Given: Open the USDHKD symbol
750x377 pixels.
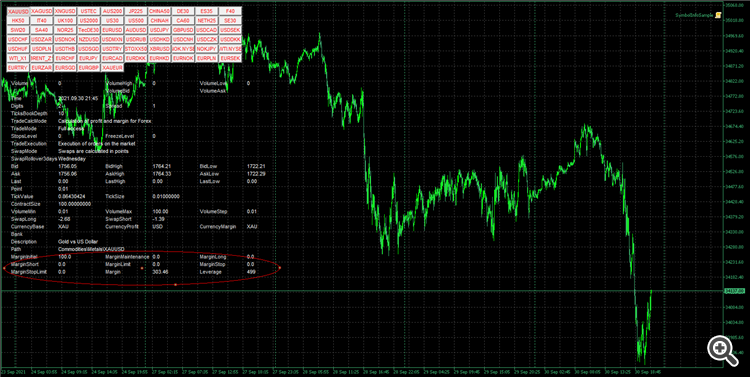Looking at the screenshot, I should (x=159, y=39).
